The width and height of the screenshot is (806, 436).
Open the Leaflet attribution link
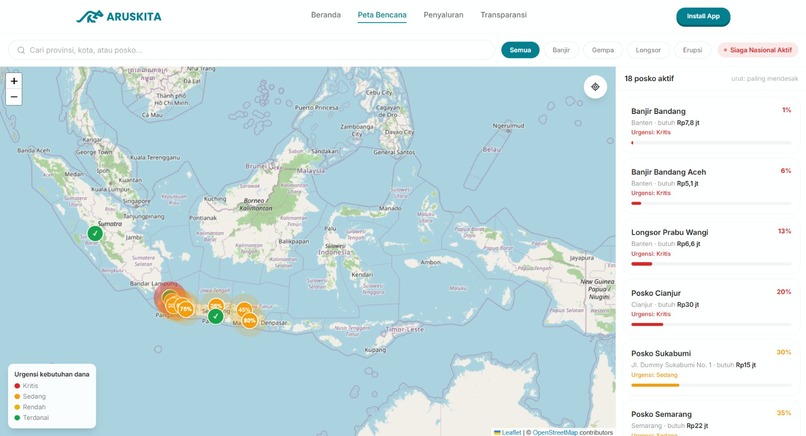pyautogui.click(x=511, y=432)
